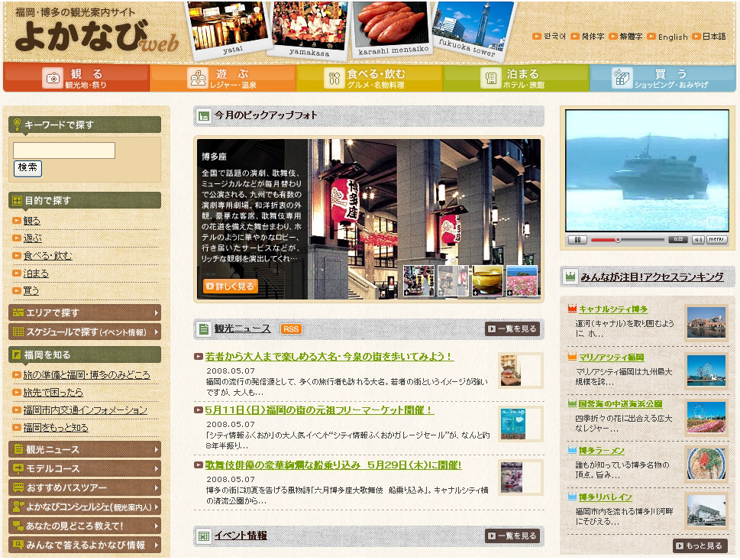Open the 買う link in sidebar
740x560 pixels.
tap(31, 291)
